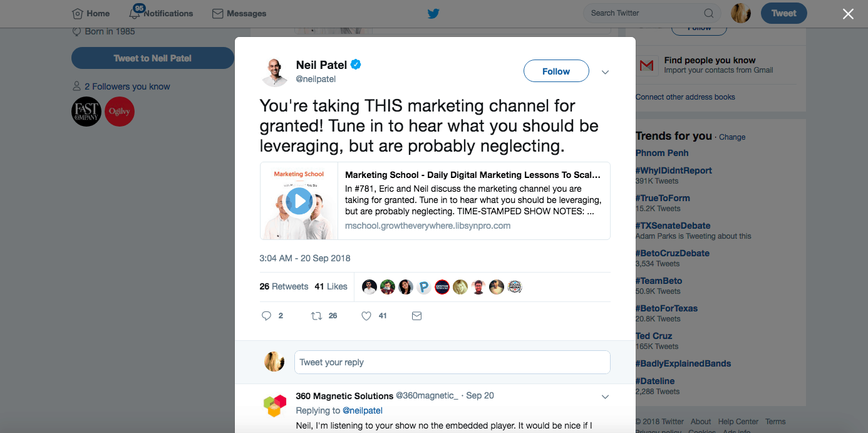The image size is (868, 433).
Task: Like the tweet with the heart icon
Action: click(x=366, y=316)
